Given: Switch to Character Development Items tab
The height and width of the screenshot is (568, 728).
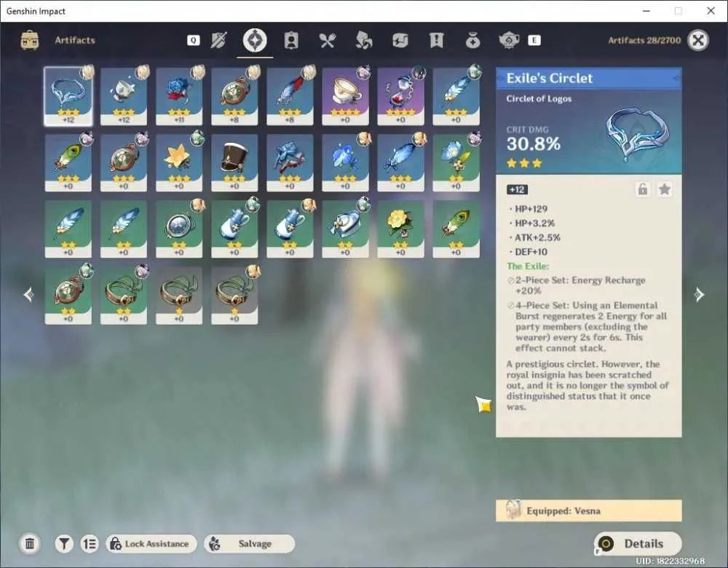Looking at the screenshot, I should click(291, 40).
